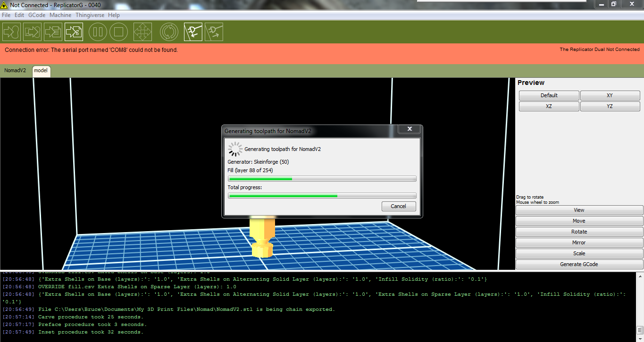Click the 'Generator: Skeinforge (50)' text
This screenshot has height=342, width=644.
click(258, 162)
